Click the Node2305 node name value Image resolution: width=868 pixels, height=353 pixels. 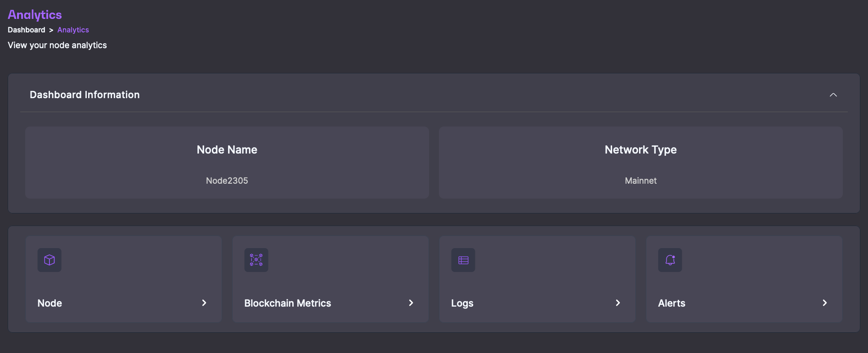point(227,181)
